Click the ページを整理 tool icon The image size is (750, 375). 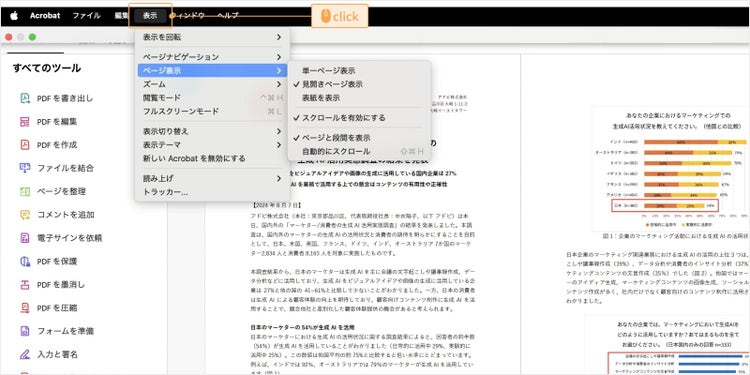click(x=25, y=191)
